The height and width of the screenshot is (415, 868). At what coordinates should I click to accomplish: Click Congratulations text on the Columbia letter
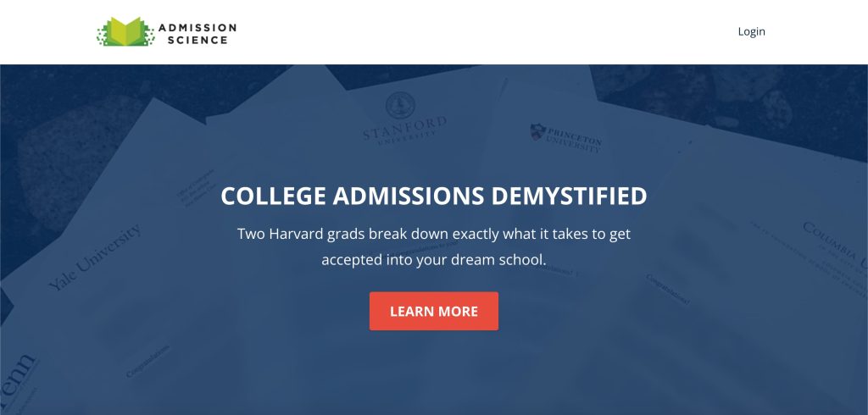coord(668,290)
